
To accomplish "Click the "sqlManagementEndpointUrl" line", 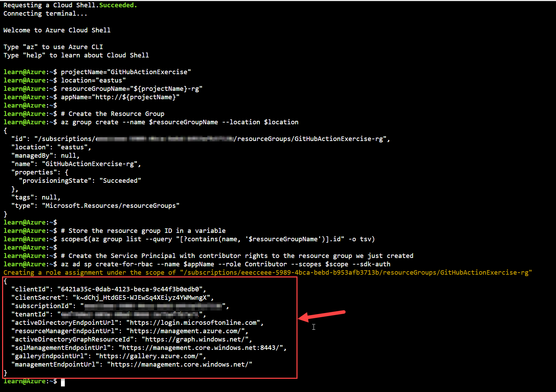I will (x=149, y=348).
